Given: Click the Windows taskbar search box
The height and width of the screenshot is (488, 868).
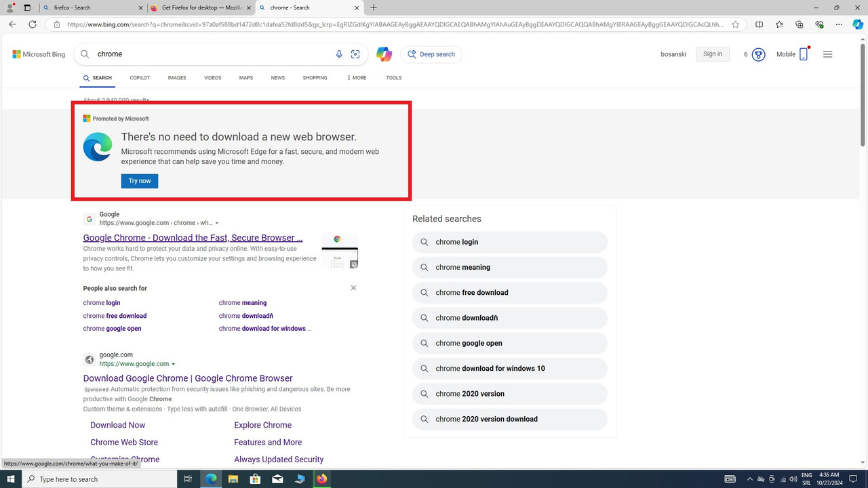Looking at the screenshot, I should [100, 479].
